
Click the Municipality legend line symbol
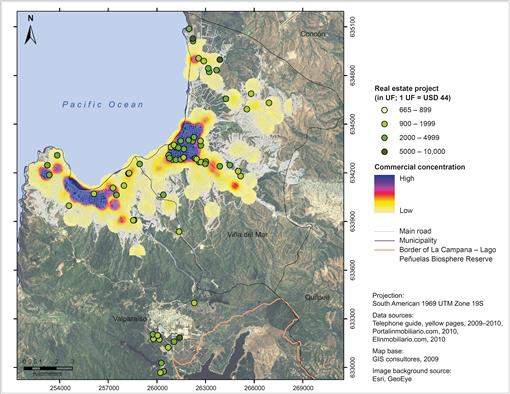[x=384, y=240]
